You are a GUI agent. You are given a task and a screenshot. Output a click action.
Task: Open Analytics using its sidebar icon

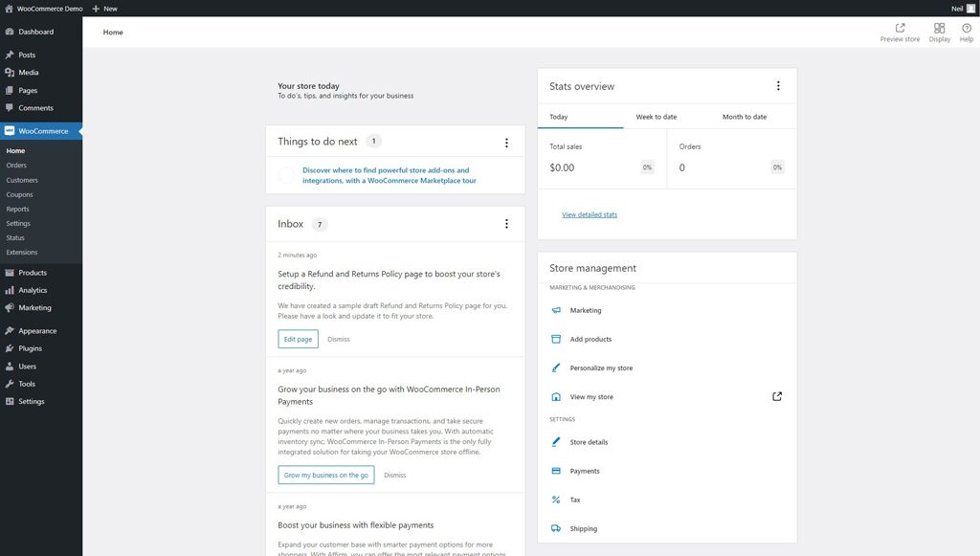click(x=10, y=289)
